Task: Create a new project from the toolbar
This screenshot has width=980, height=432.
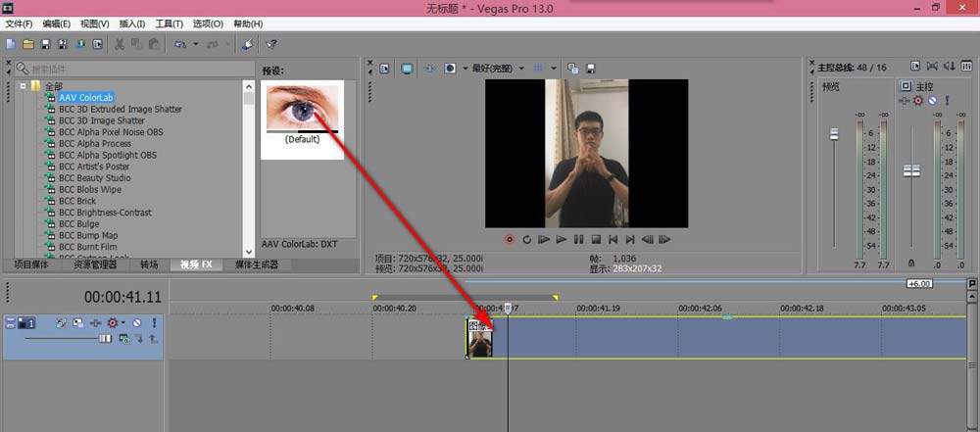Action: (x=11, y=44)
